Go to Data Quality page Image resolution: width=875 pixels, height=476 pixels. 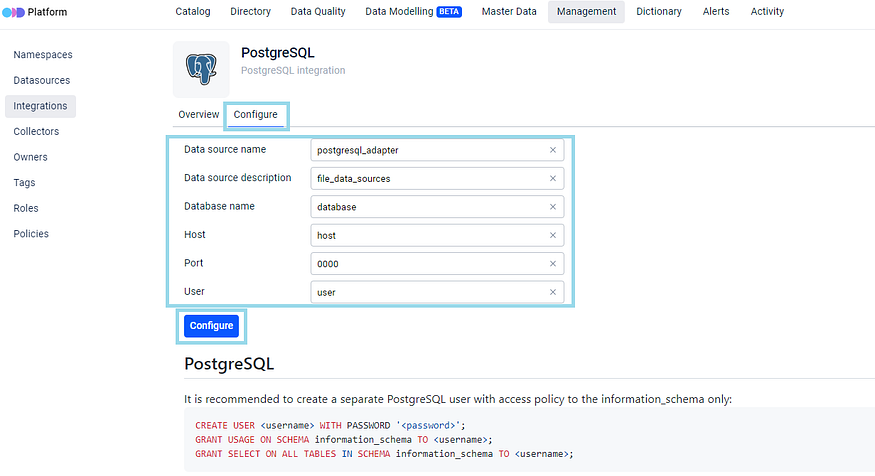click(318, 12)
